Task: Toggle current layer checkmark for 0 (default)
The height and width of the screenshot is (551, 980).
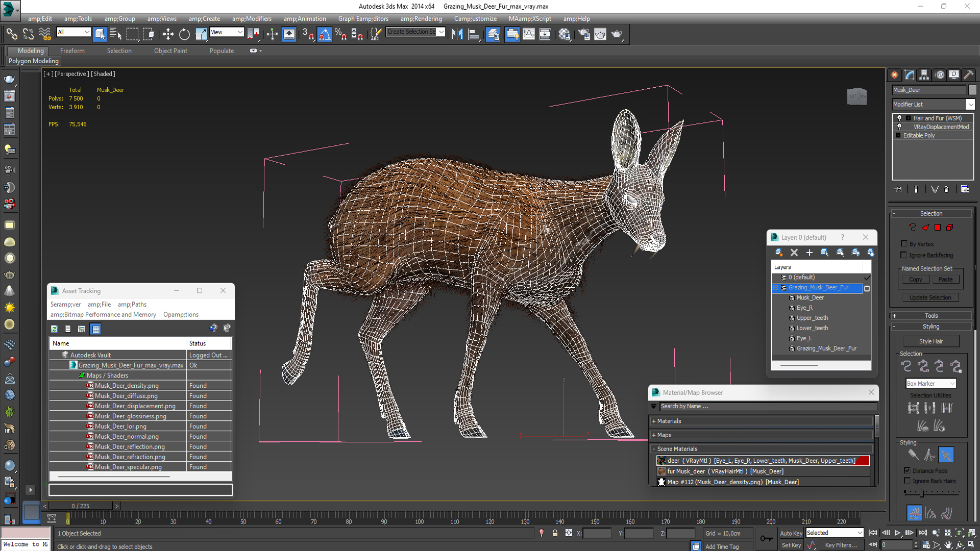Action: coord(867,278)
